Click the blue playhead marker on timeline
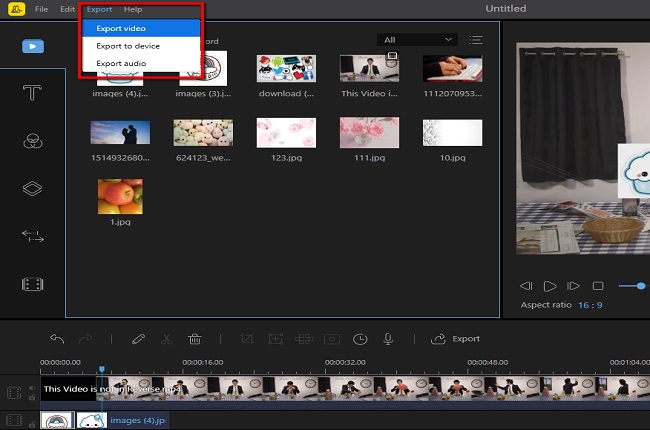This screenshot has height=430, width=650. [x=102, y=369]
